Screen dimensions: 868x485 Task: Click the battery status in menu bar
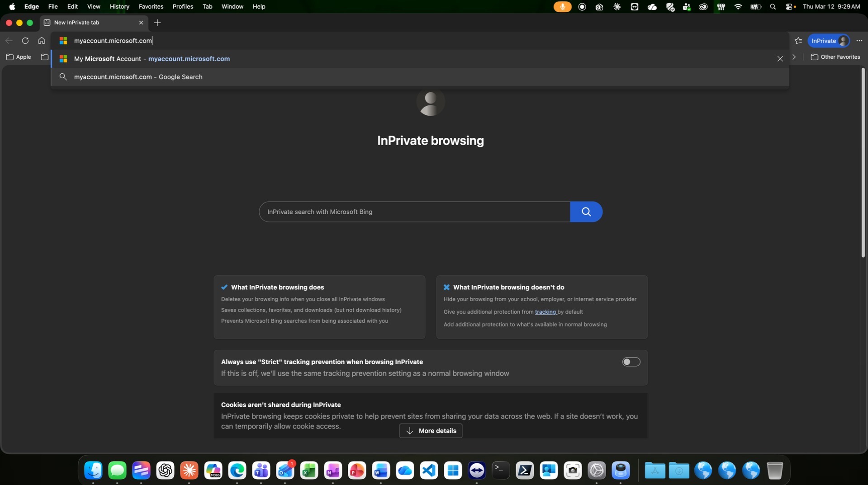point(756,7)
